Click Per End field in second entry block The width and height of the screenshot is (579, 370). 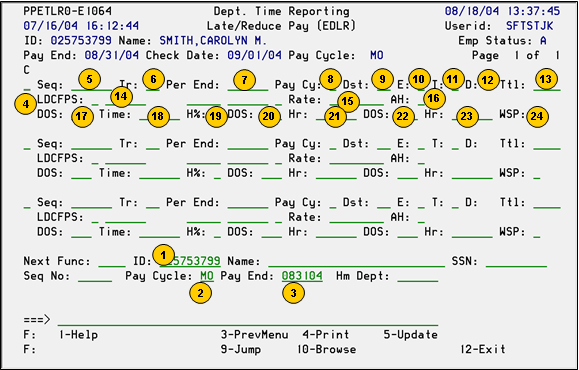click(248, 144)
